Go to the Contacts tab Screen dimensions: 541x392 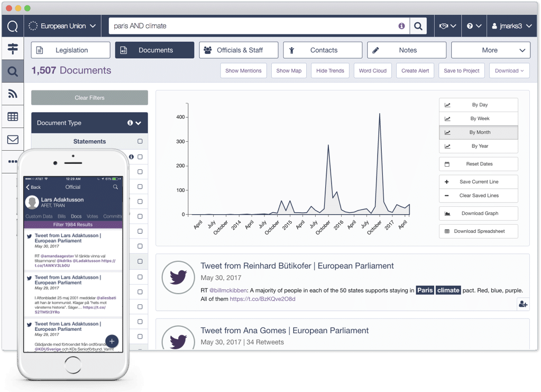click(323, 50)
